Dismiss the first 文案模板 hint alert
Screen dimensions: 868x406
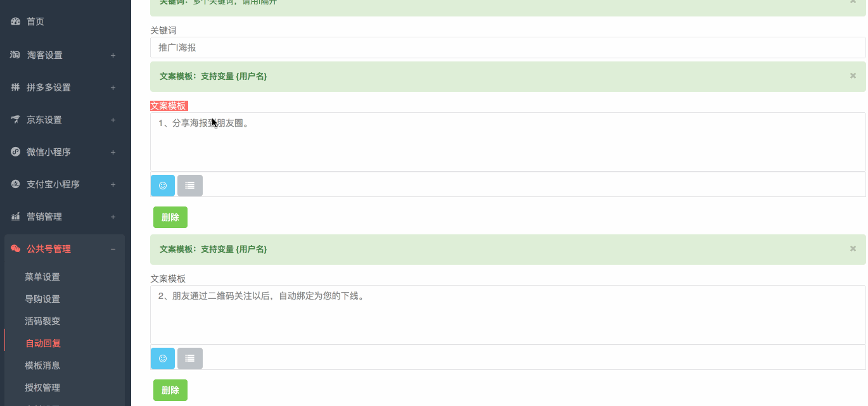(x=853, y=75)
